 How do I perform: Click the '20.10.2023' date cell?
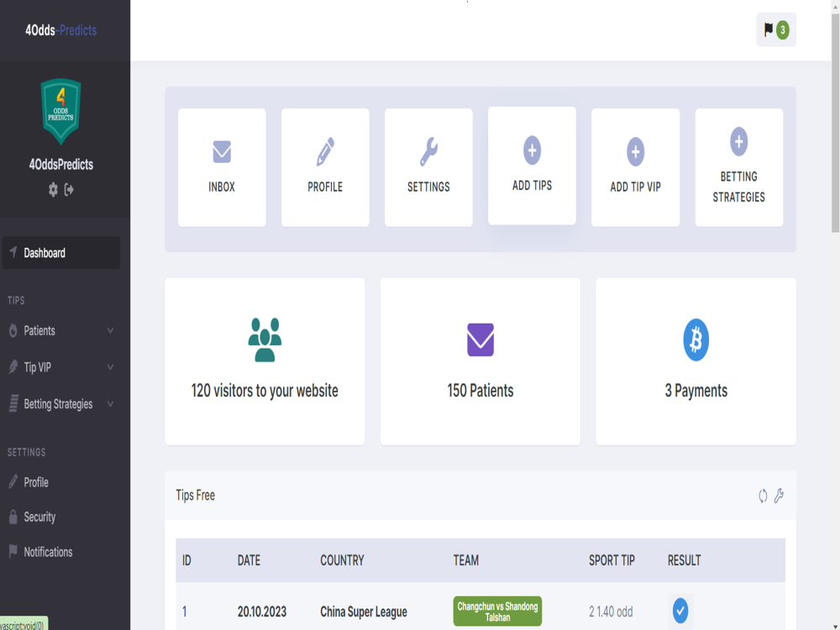point(262,612)
